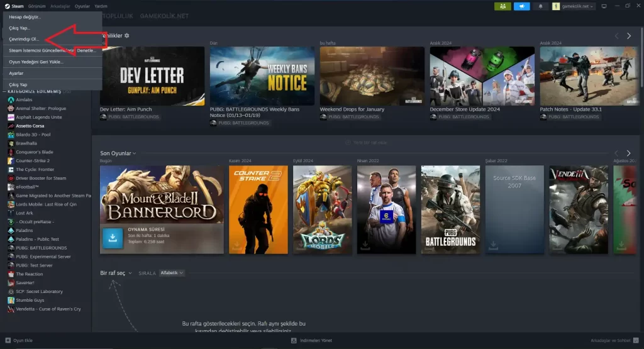Select Hesap değiştir... from the Steam menu

point(52,17)
